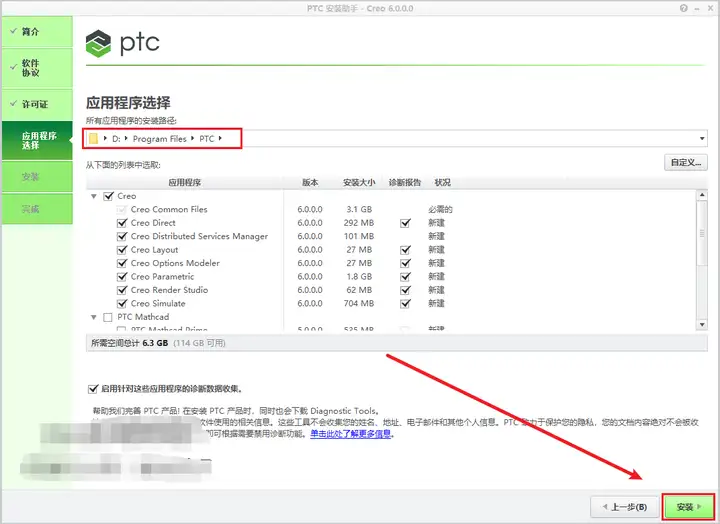Select 许可证 step in sidebar
720x524 pixels.
tap(37, 104)
